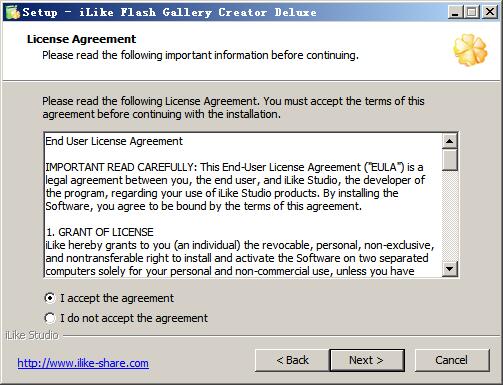Go to previous step with Back button

(x=292, y=360)
